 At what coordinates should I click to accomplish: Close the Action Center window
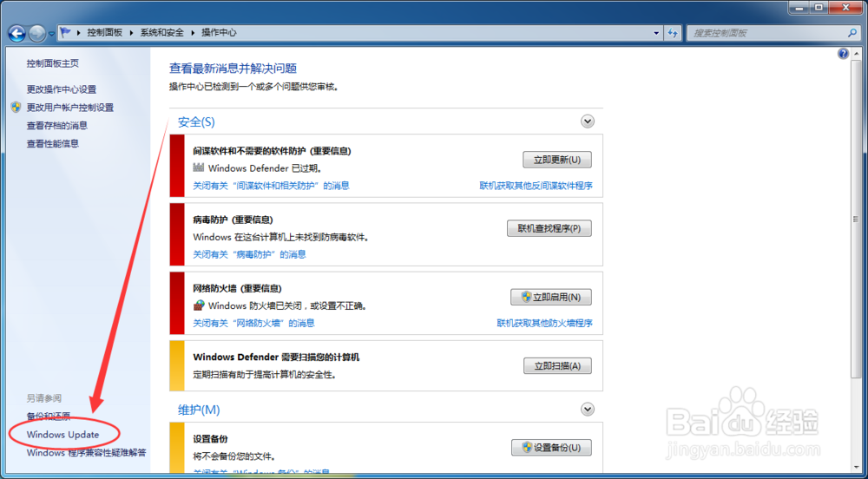click(847, 7)
